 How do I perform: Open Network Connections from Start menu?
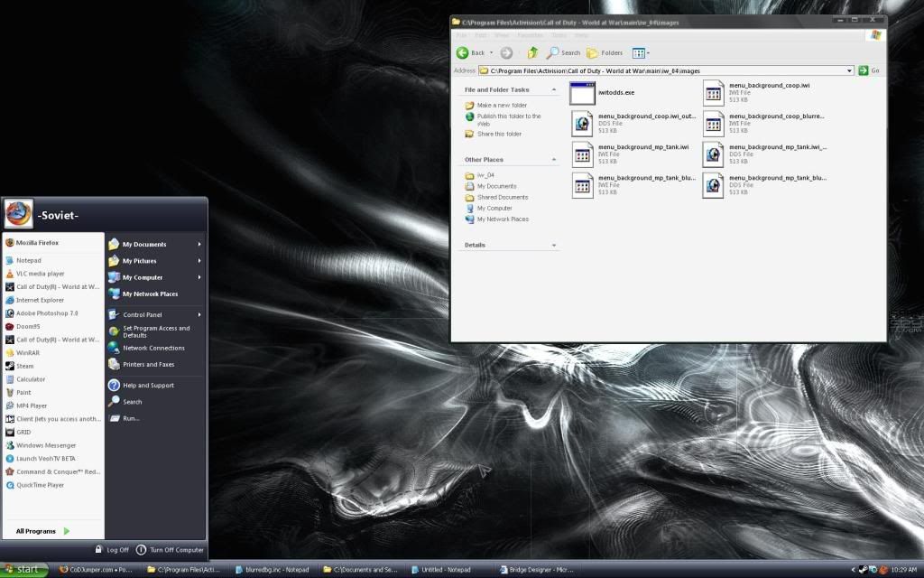point(155,349)
